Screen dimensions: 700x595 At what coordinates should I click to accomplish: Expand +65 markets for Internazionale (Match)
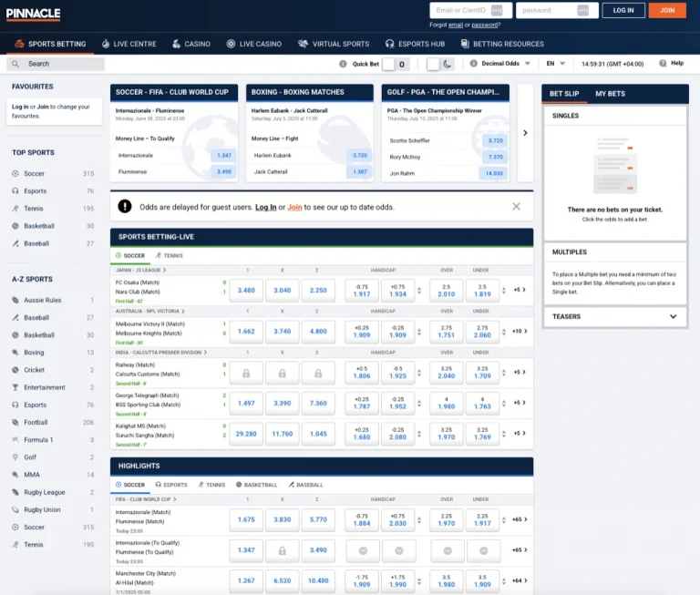pyautogui.click(x=520, y=519)
